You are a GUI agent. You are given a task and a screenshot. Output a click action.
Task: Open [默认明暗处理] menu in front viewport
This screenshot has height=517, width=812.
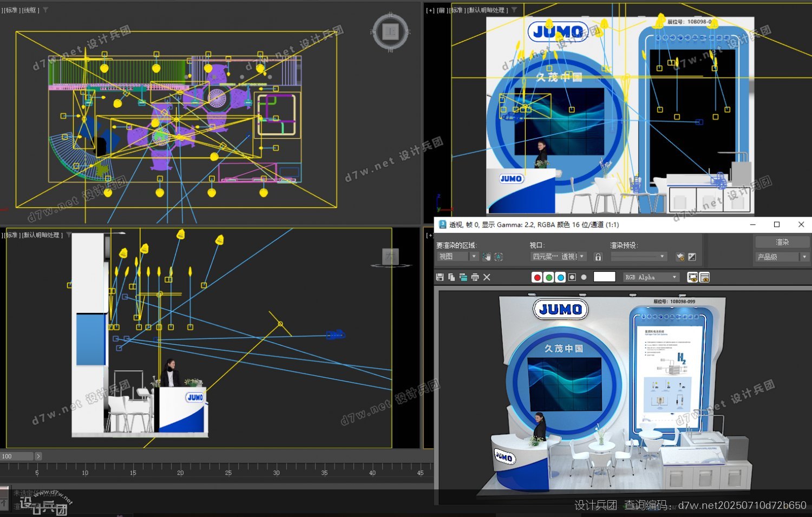[487, 10]
